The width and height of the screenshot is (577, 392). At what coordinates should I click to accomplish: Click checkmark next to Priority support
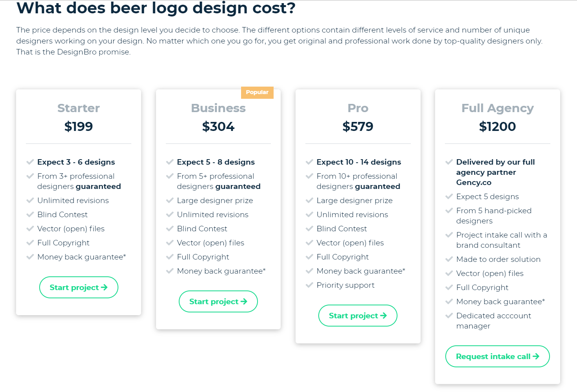coord(309,285)
